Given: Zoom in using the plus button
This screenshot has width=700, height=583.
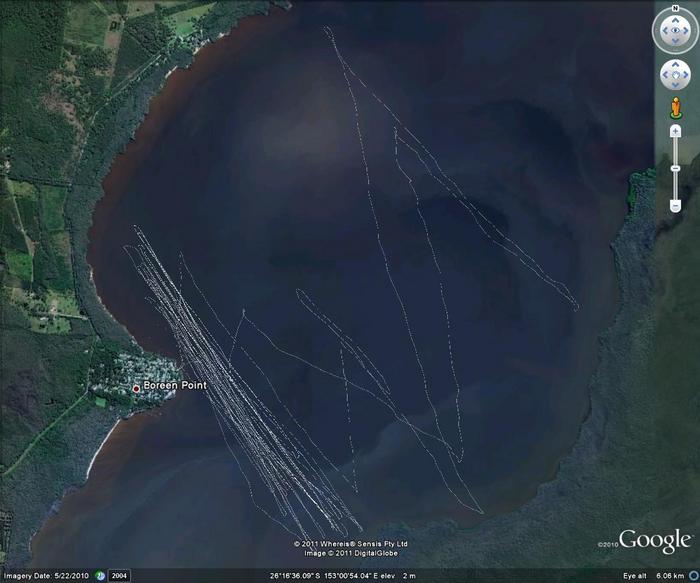Looking at the screenshot, I should [x=675, y=131].
